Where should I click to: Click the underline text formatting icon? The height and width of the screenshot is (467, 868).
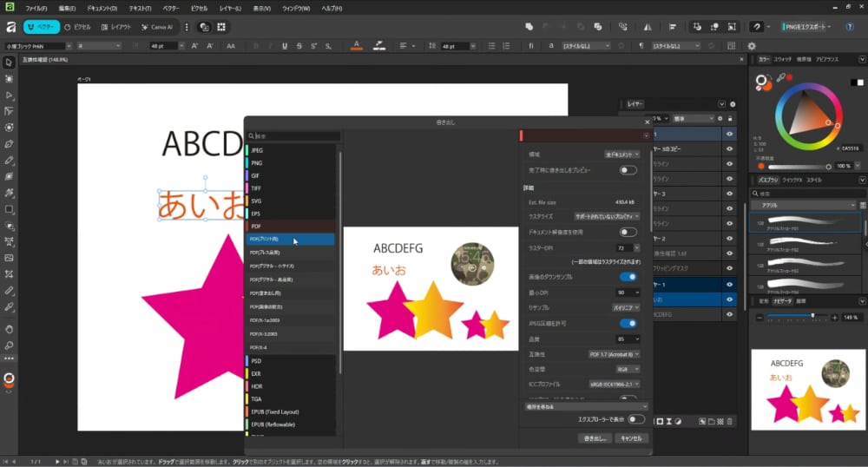click(285, 46)
